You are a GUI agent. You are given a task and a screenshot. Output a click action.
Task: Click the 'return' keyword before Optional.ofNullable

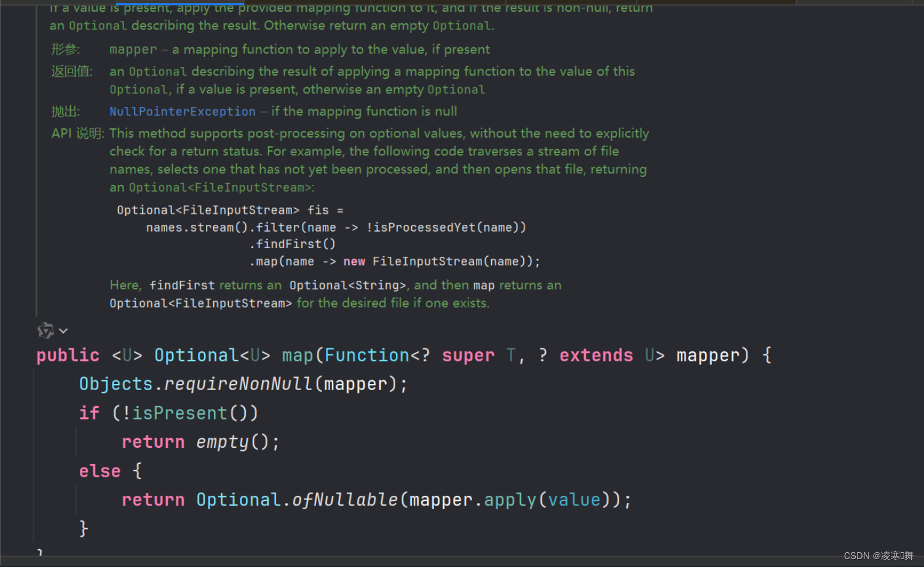153,499
